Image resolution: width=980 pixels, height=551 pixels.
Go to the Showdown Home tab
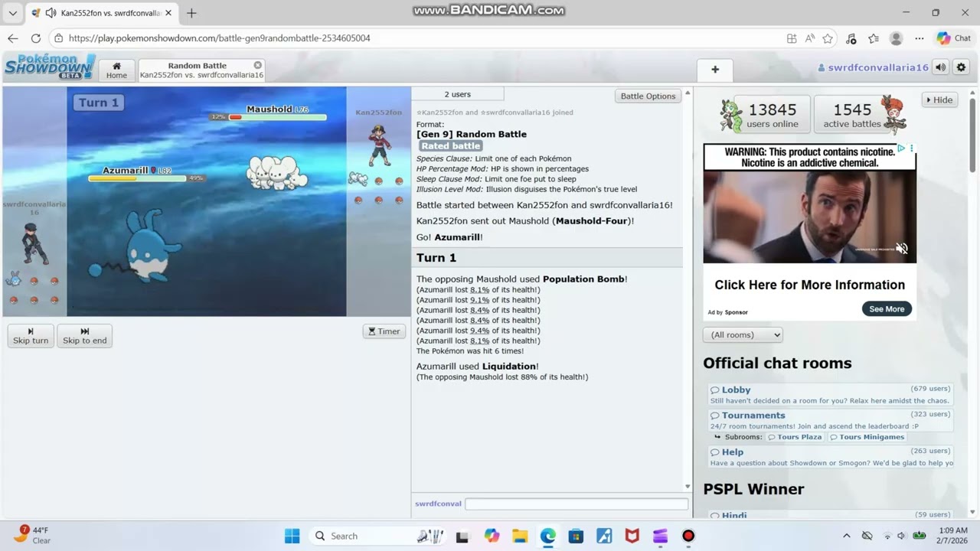116,70
